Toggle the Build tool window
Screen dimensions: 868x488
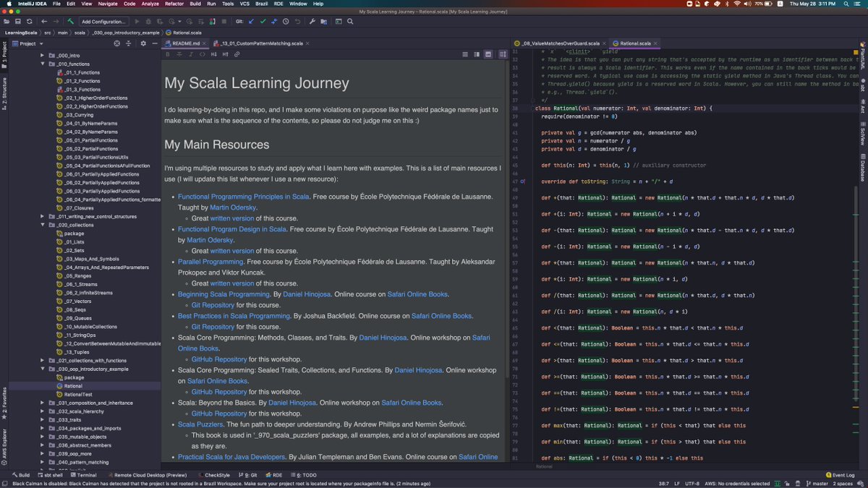tap(23, 475)
